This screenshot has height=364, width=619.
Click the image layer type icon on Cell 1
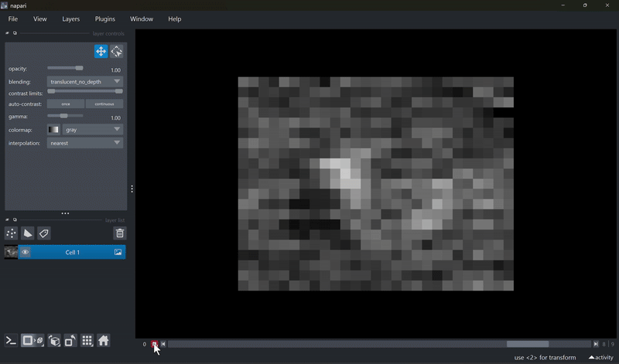[x=118, y=252]
